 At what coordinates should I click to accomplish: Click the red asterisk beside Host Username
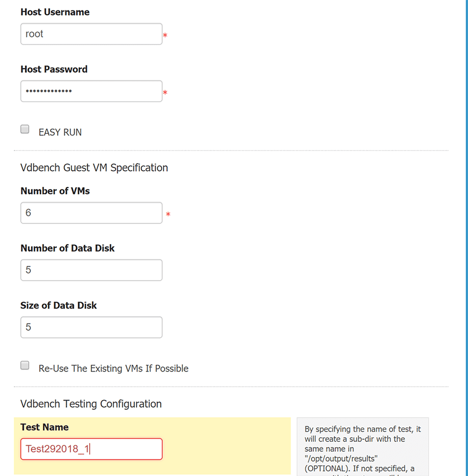[x=165, y=36]
